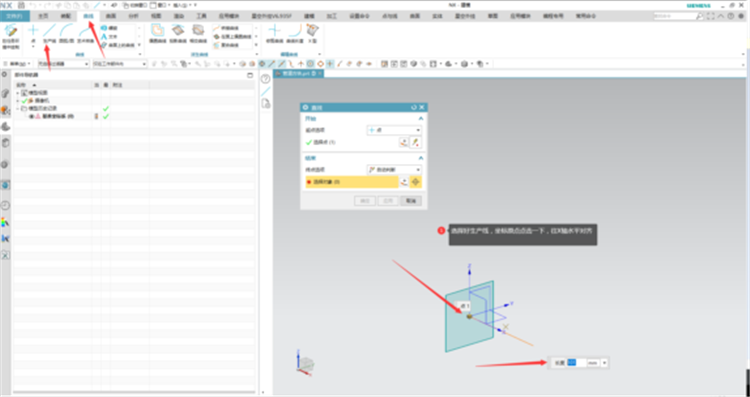750x397 pixels.
Task: Click the Point tool in the ribbon
Action: coord(33,34)
